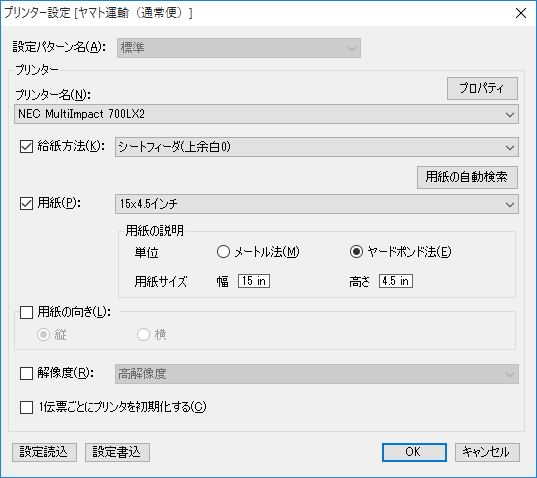Viewport: 537px width, 478px height.
Task: Click the 用紙の自動検索 button
Action: click(x=467, y=177)
